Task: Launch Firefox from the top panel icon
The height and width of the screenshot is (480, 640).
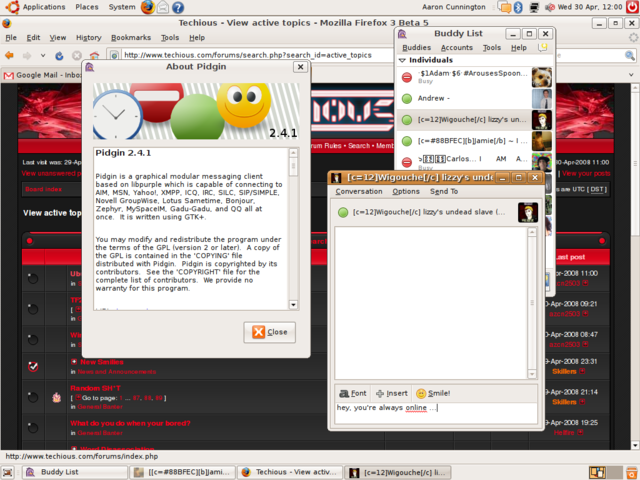Action: click(147, 7)
